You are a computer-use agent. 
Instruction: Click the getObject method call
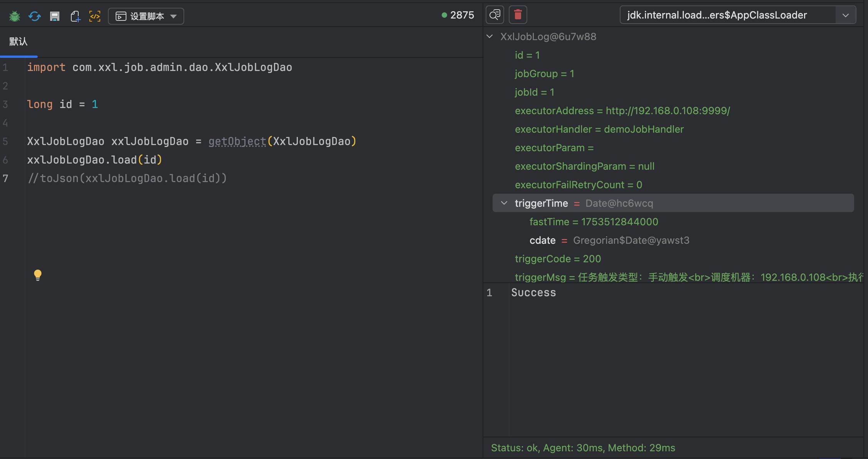click(237, 142)
